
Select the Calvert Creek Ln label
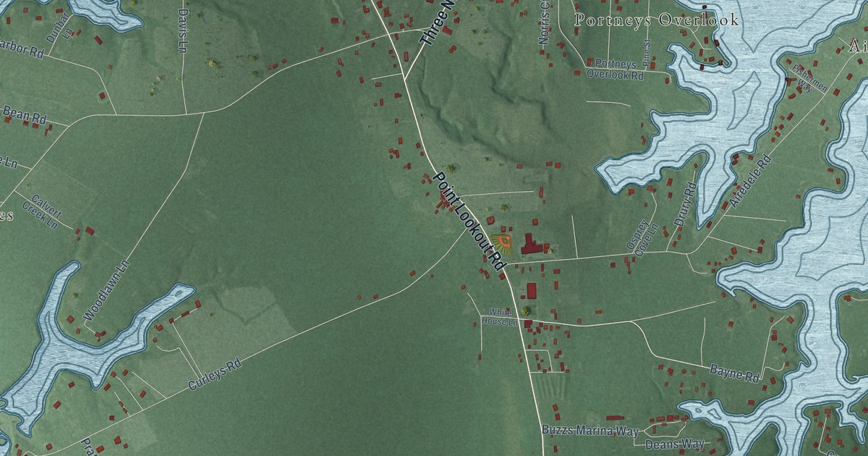pyautogui.click(x=49, y=208)
